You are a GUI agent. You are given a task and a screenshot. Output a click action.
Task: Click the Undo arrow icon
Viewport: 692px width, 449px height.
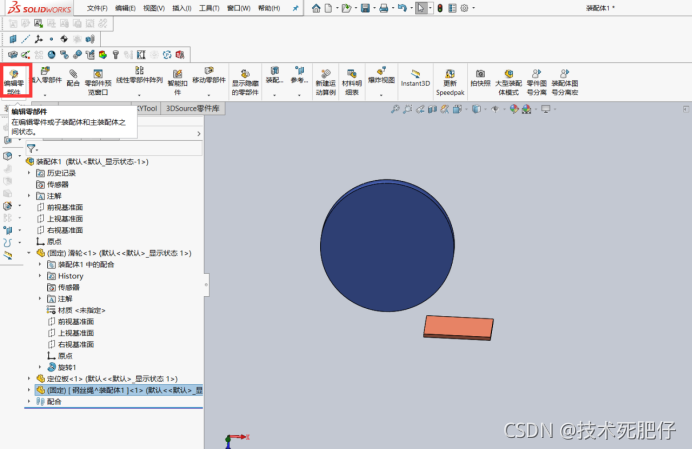(x=401, y=8)
